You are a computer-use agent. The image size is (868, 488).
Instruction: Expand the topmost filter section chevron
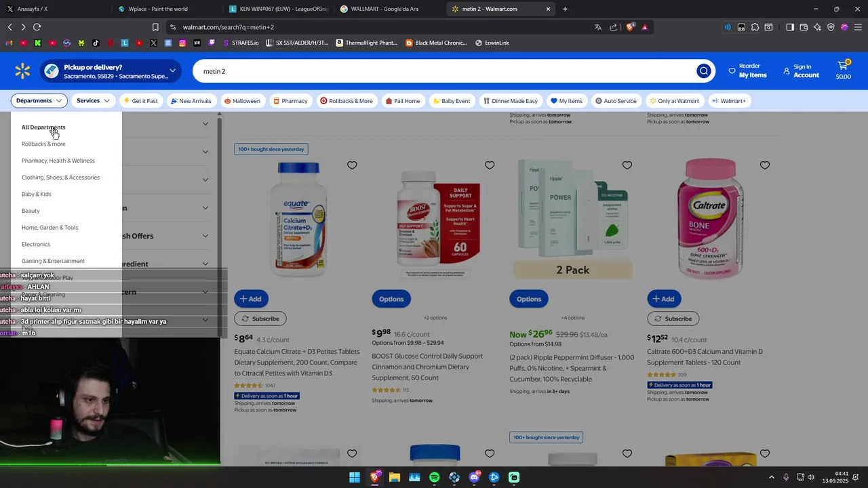[205, 123]
